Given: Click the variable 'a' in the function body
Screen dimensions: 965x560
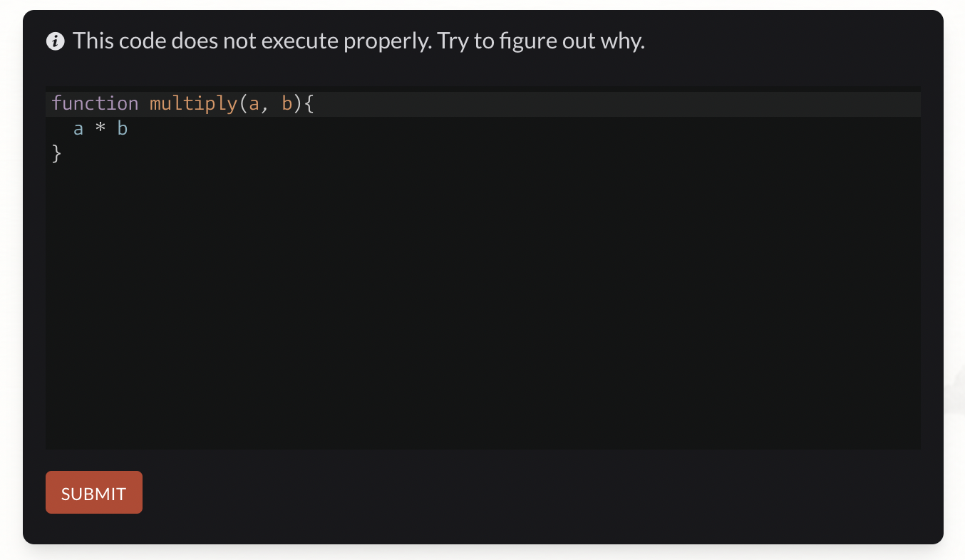Looking at the screenshot, I should (78, 129).
